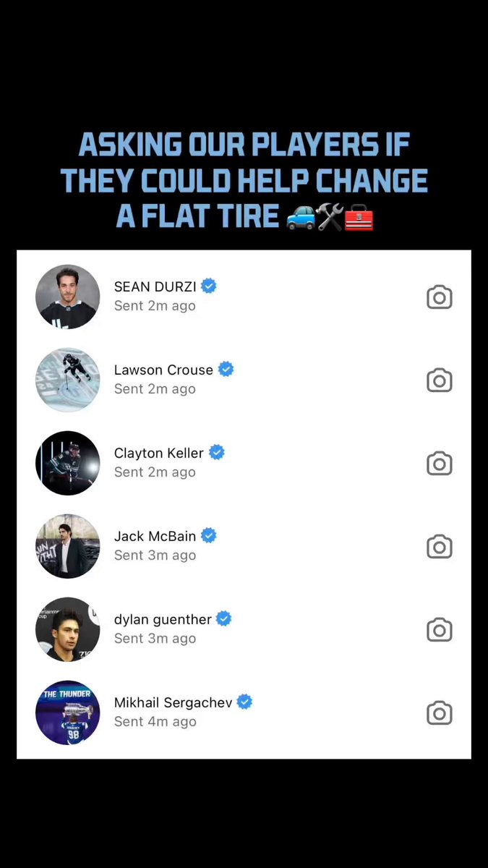Open Jack McBain's profile picture
Viewport: 488px width, 868px height.
click(68, 546)
